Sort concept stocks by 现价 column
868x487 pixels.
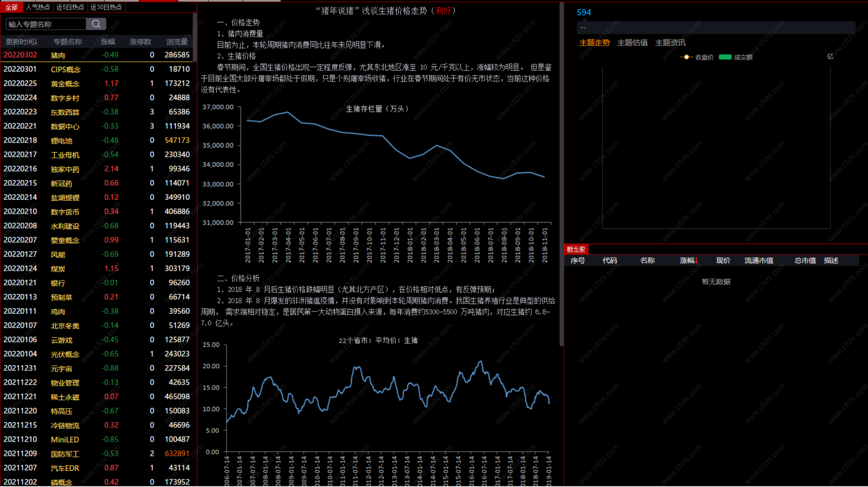(x=723, y=260)
